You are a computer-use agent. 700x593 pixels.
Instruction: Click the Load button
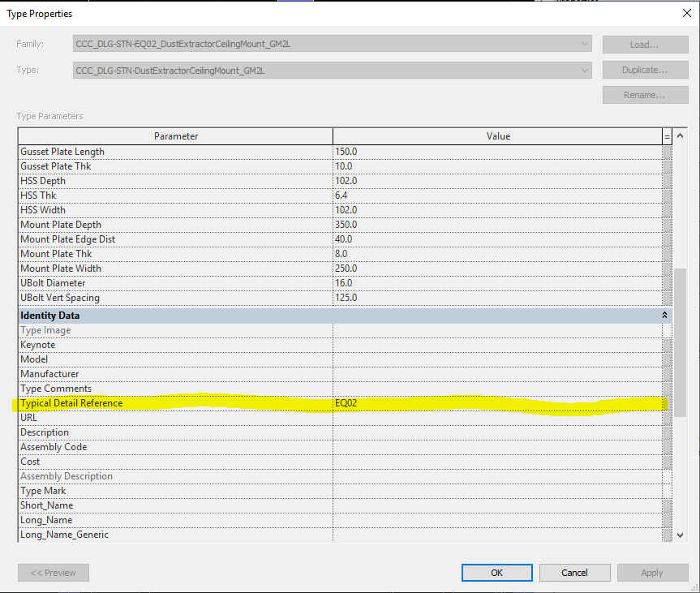[644, 44]
